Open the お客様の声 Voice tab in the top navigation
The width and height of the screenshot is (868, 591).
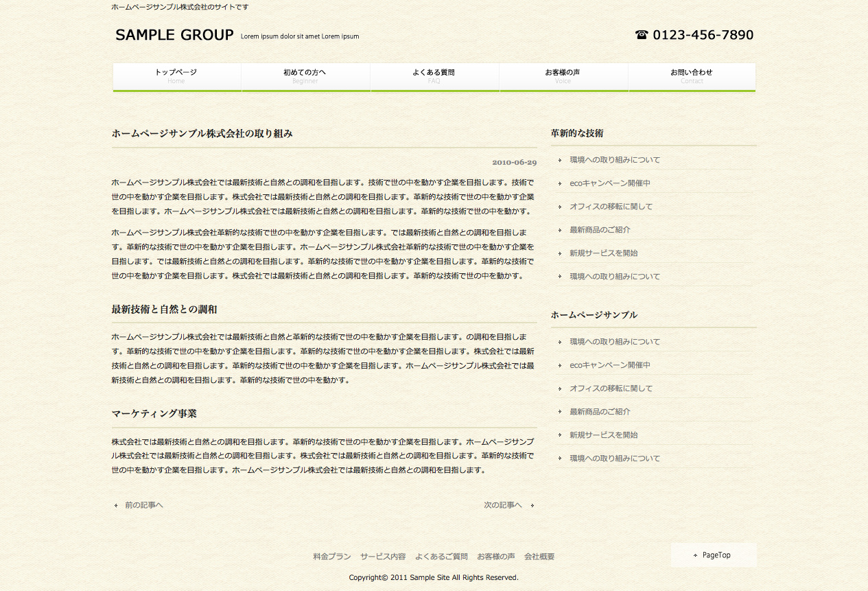click(563, 76)
